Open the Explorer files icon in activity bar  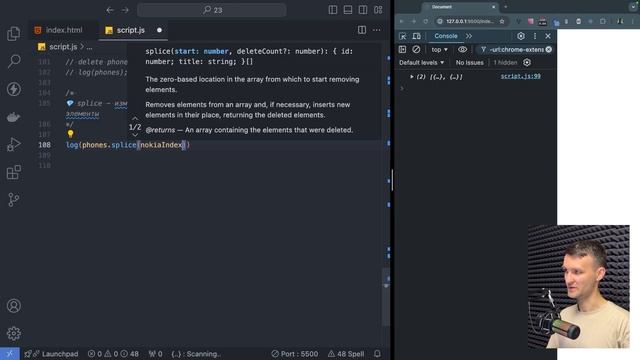(13, 33)
